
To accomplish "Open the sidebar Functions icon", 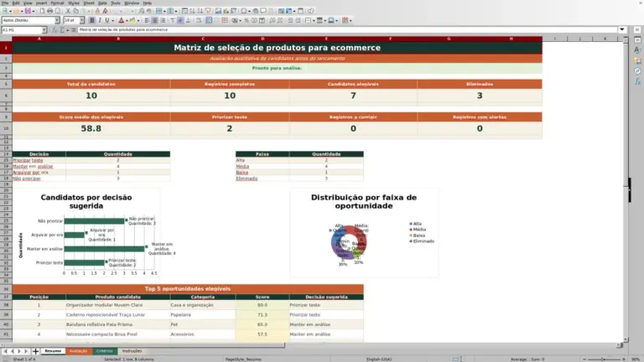I will (x=637, y=81).
